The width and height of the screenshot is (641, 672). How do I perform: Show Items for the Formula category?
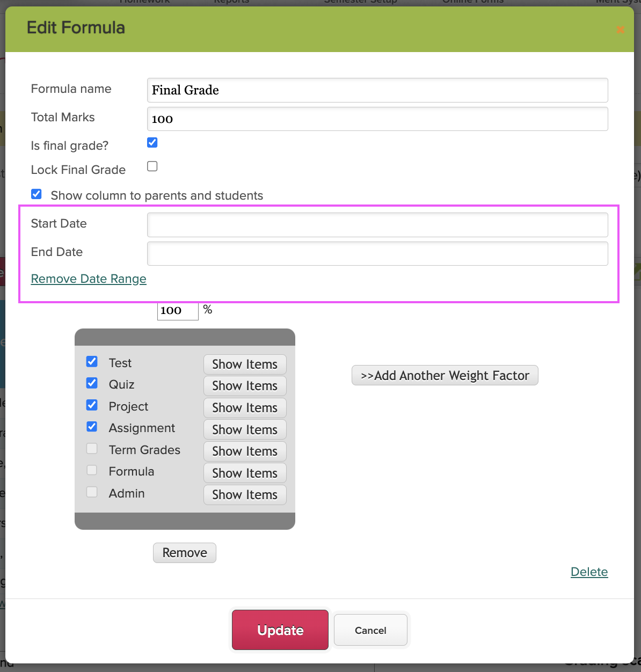tap(245, 473)
